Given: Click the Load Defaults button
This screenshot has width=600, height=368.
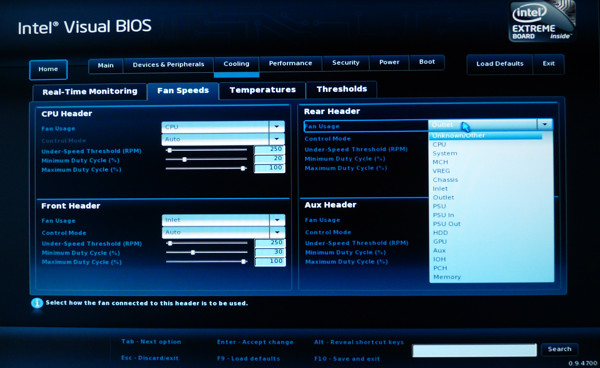Looking at the screenshot, I should pyautogui.click(x=500, y=64).
